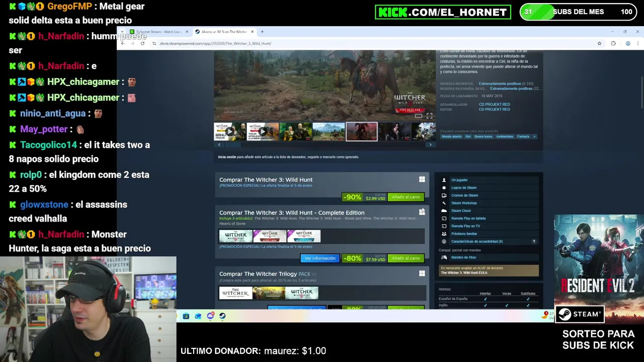Open The Witcher 3: Wild Hunt EULA link
The height and width of the screenshot is (362, 644).
pos(464,273)
